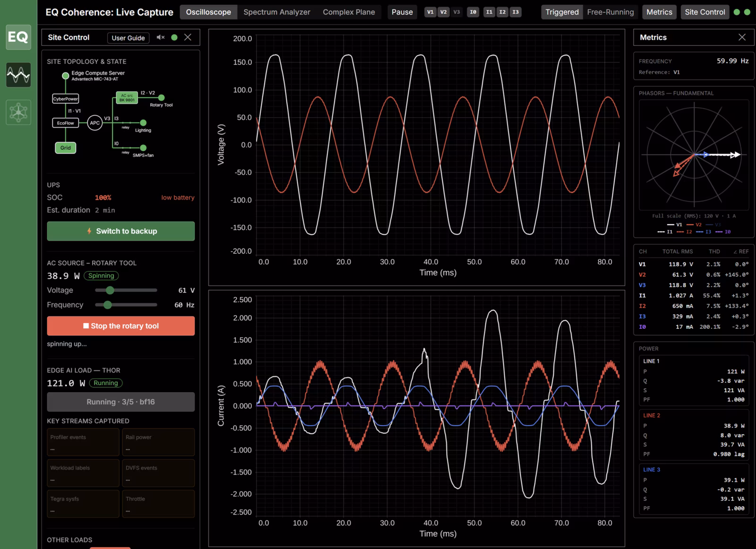Screen dimensions: 756x549
Task: Click the Grid node in topology
Action: click(65, 148)
